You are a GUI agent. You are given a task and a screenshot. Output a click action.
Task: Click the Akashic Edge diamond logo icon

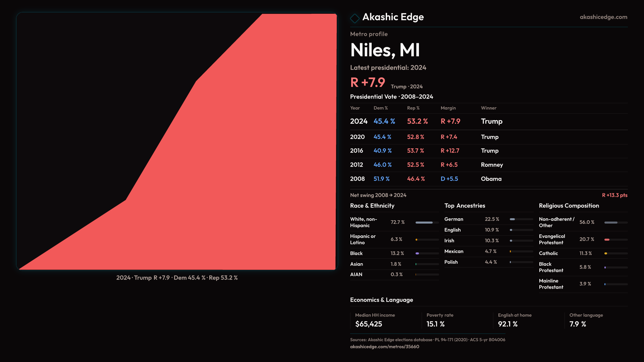(x=355, y=18)
